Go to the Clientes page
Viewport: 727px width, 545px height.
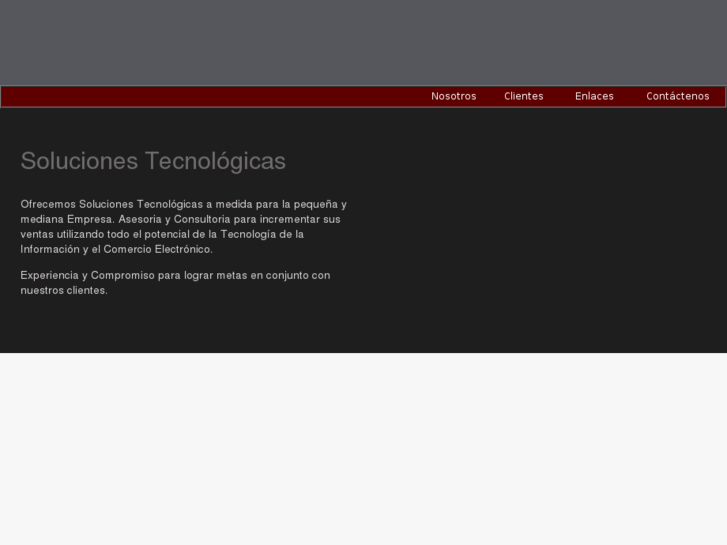click(523, 96)
